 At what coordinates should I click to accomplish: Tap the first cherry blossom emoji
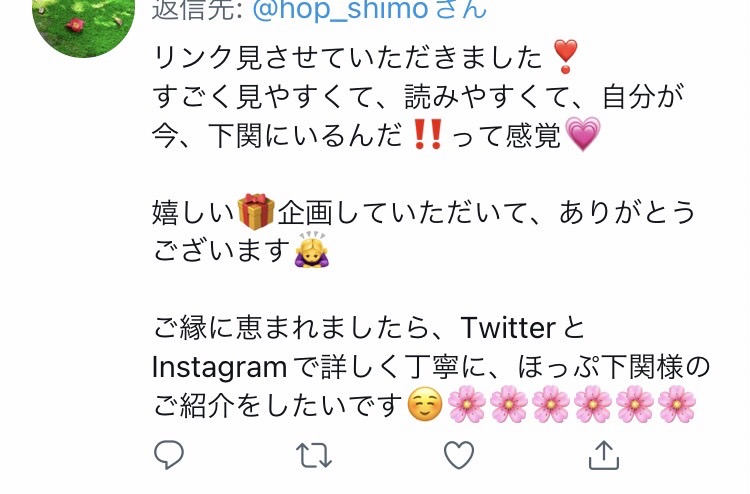coord(467,405)
